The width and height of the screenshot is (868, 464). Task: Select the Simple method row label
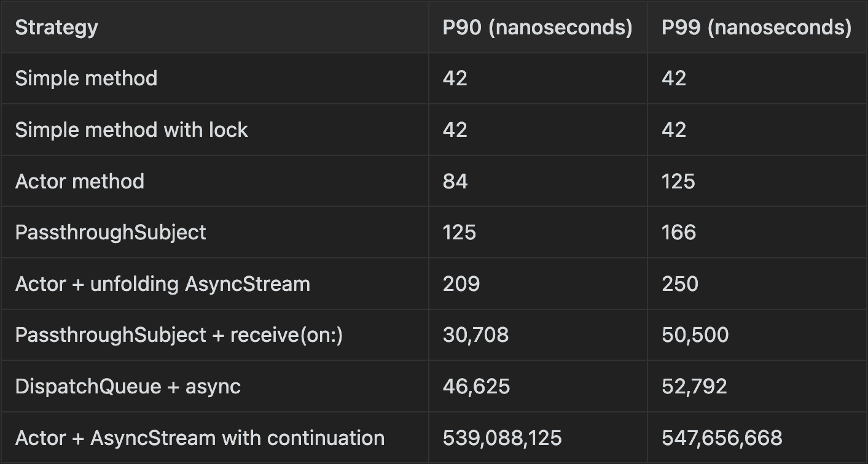86,79
